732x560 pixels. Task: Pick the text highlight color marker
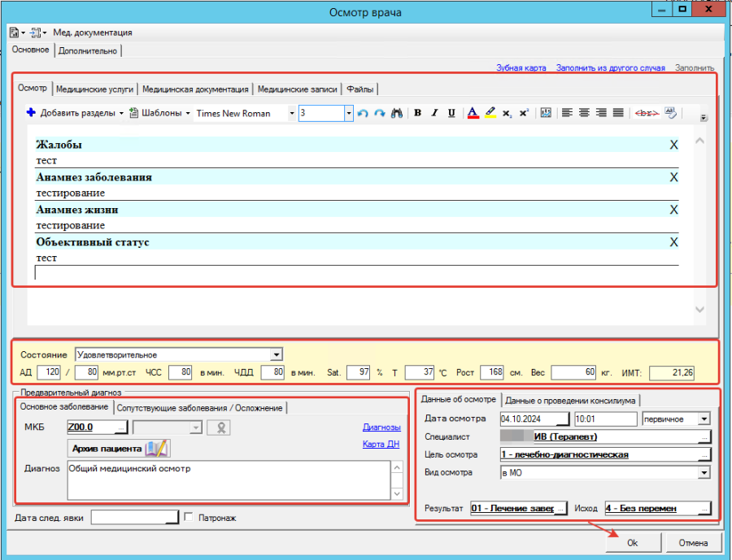point(490,113)
